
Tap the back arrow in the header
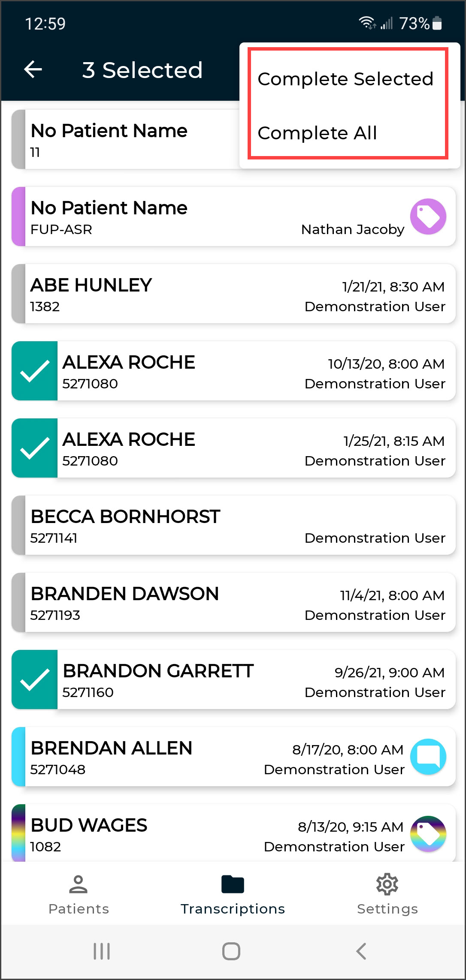coord(33,69)
